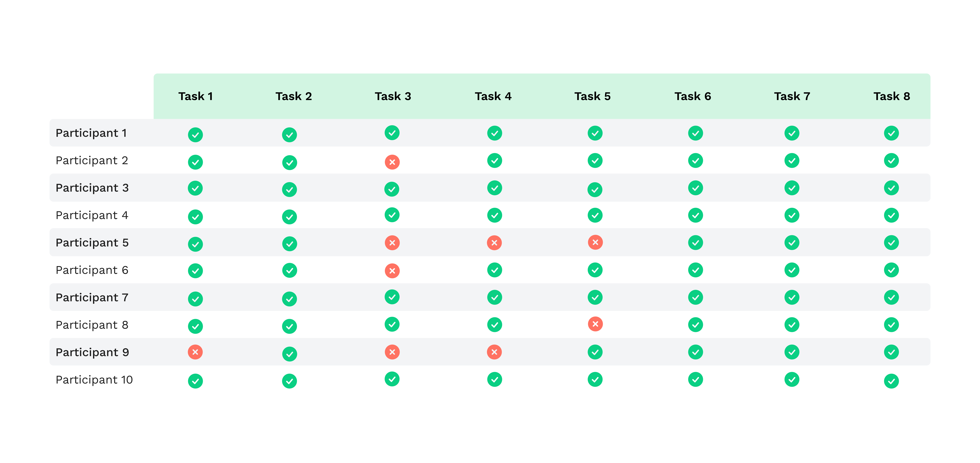
Task: Select the Task 5 column header
Action: pos(592,96)
